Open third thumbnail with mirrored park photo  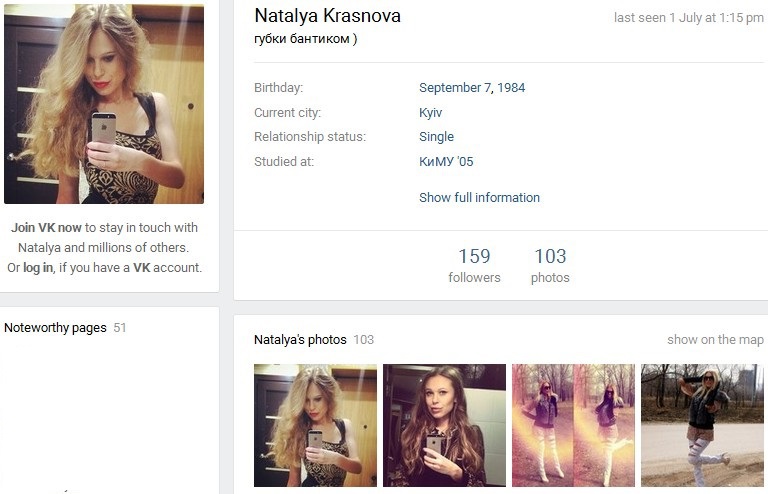click(573, 425)
